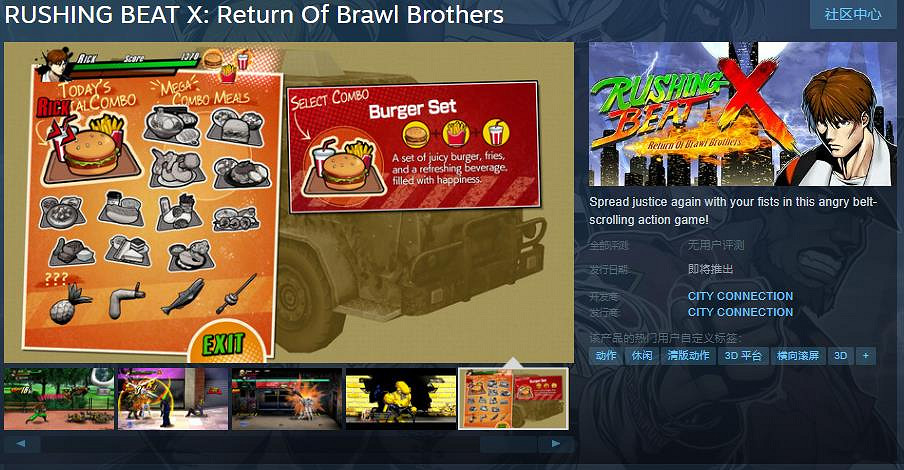This screenshot has height=470, width=904.
Task: Click the fries icon in Burger Set panel
Action: click(456, 133)
